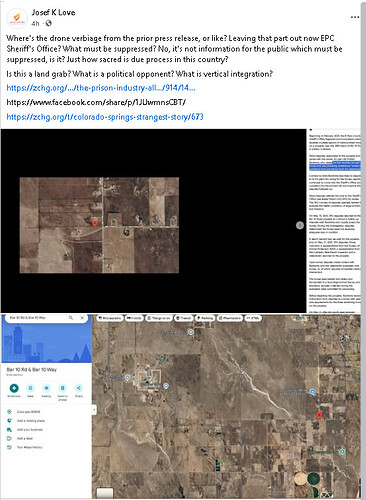Click the facebook.com/share URL text
Viewport: 366px width, 500px height.
pyautogui.click(x=96, y=102)
